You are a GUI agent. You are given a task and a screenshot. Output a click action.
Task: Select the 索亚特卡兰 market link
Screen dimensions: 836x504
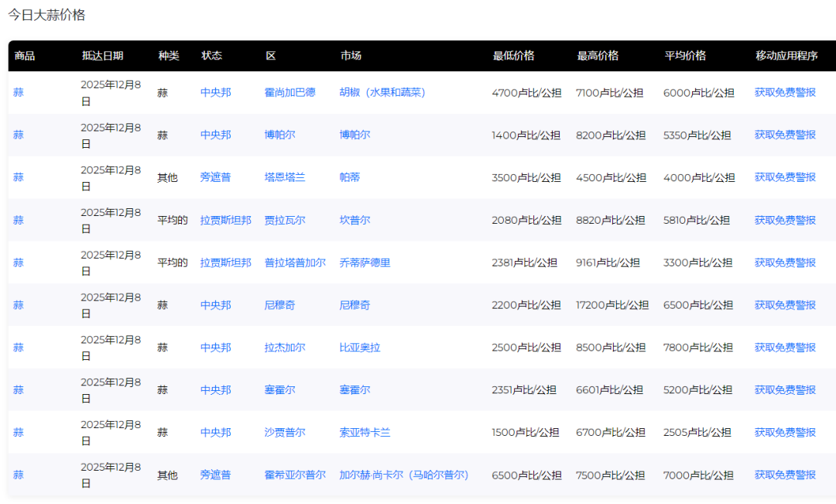[365, 433]
